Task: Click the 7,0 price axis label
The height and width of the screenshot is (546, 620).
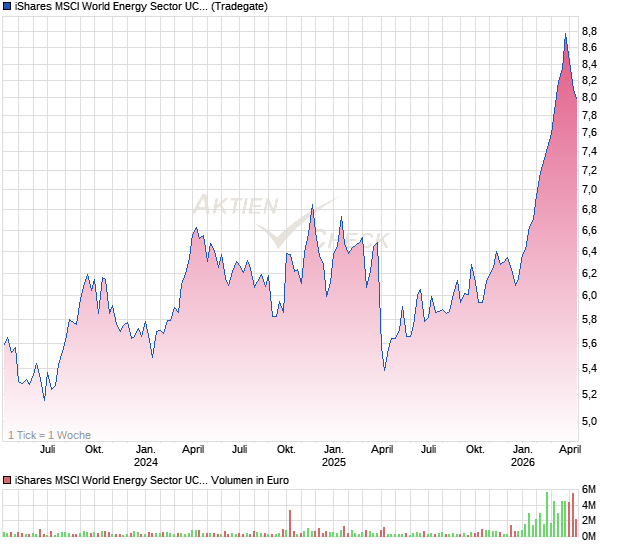Action: click(589, 189)
